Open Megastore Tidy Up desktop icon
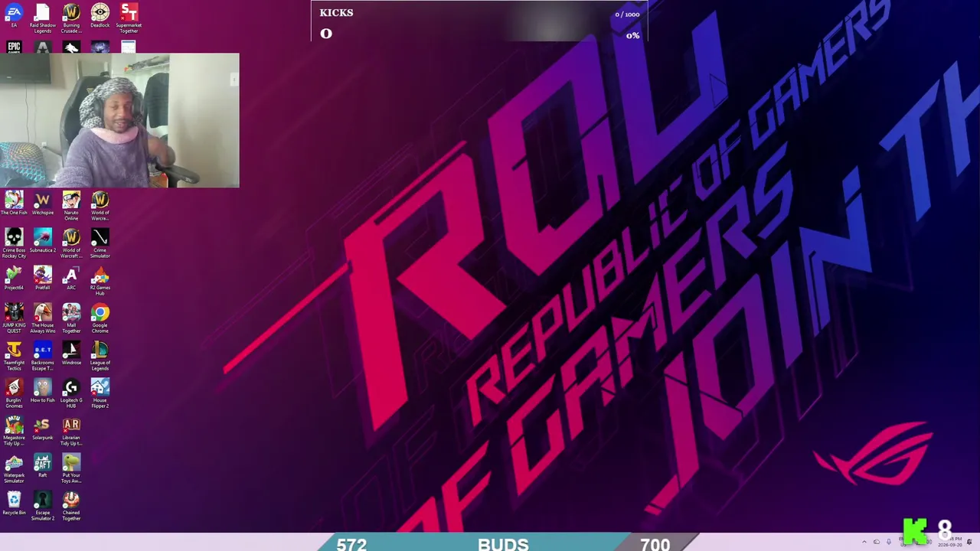The height and width of the screenshot is (551, 980). pyautogui.click(x=14, y=431)
